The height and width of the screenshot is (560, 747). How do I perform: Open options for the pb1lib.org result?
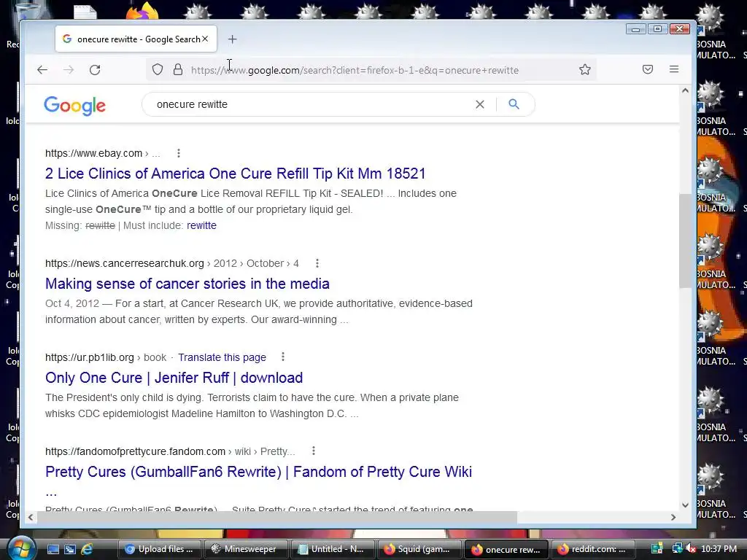point(283,357)
